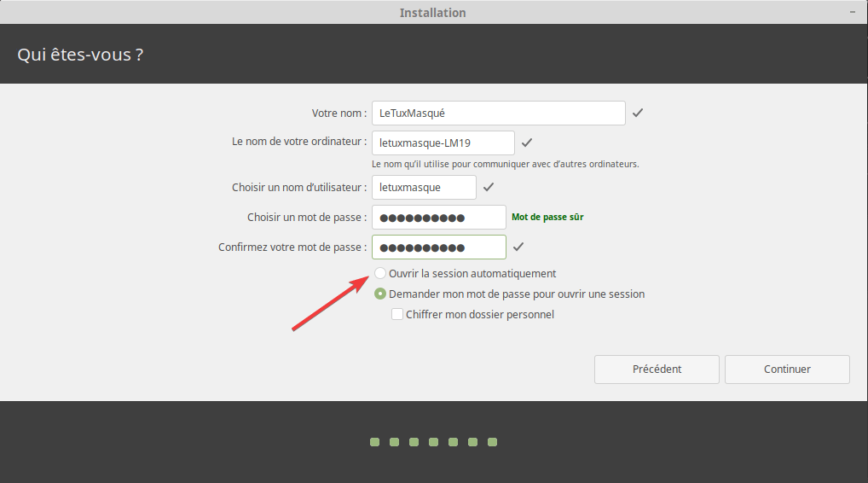Click the checkmark icon beside computer name field

[x=527, y=143]
